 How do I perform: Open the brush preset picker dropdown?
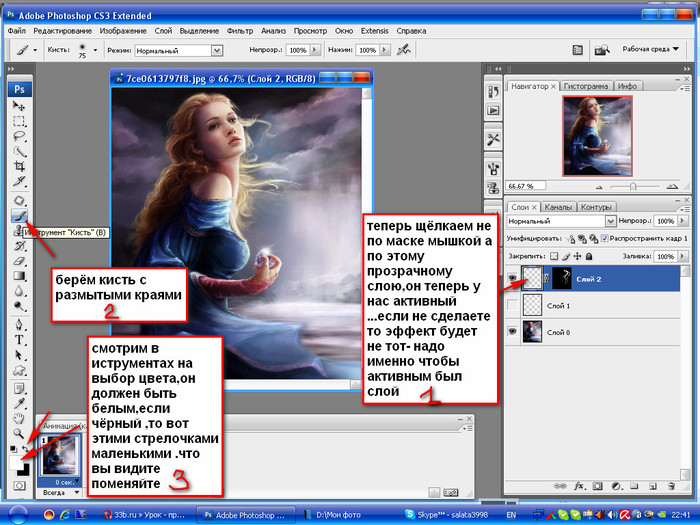95,50
